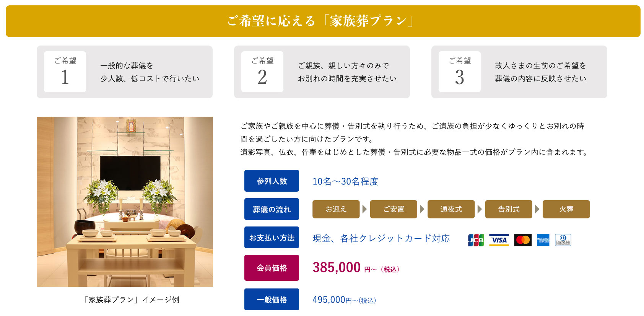Click the VISA card logo
The height and width of the screenshot is (316, 644).
coord(499,240)
